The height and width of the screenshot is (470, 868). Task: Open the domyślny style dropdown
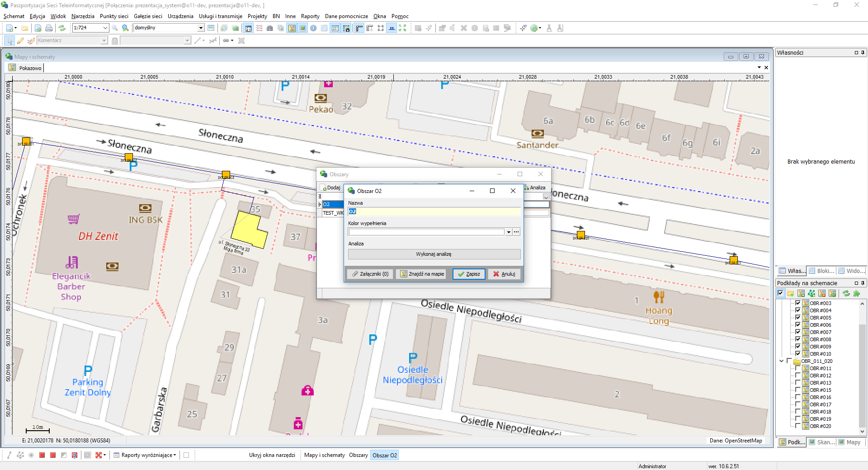tap(201, 28)
